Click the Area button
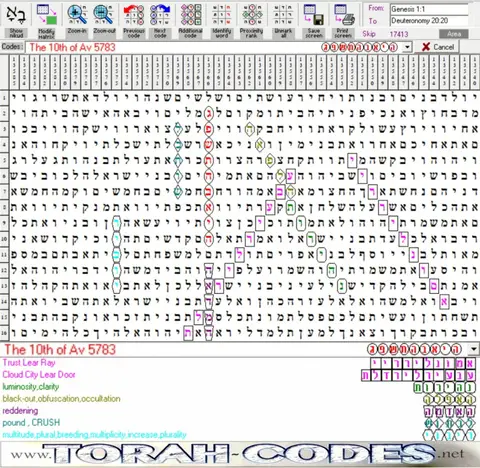 [454, 34]
